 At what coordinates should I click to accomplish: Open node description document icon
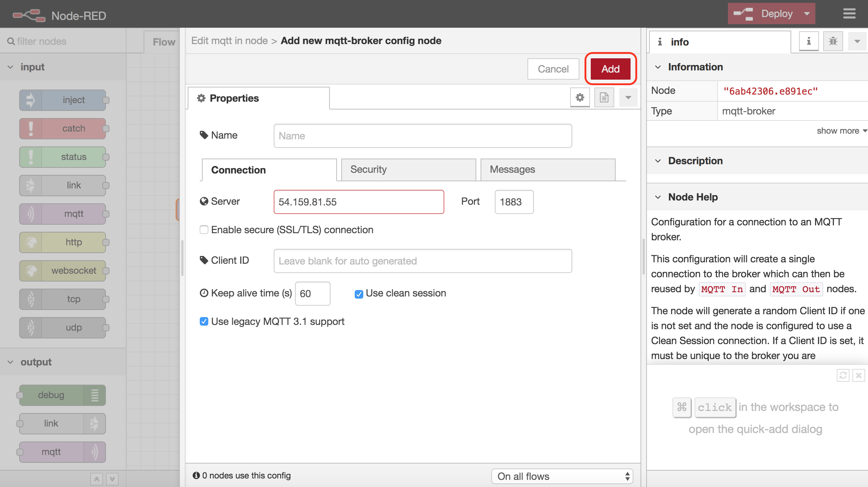coord(604,97)
